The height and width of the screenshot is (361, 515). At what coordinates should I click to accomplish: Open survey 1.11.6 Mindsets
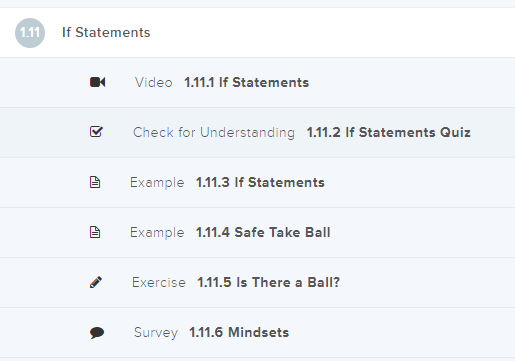[x=239, y=332]
